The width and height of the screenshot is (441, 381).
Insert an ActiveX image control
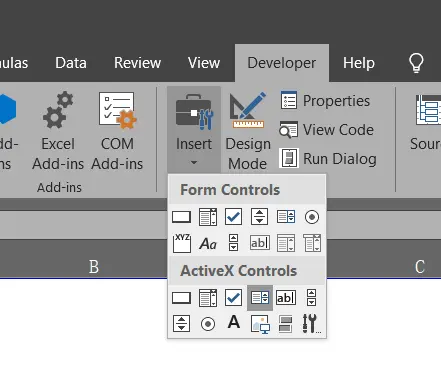click(x=260, y=324)
